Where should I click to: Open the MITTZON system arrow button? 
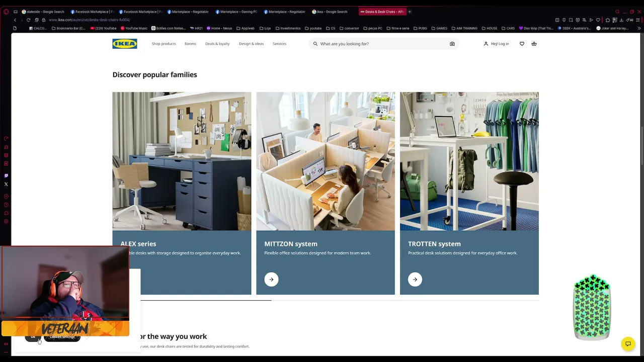point(271,280)
